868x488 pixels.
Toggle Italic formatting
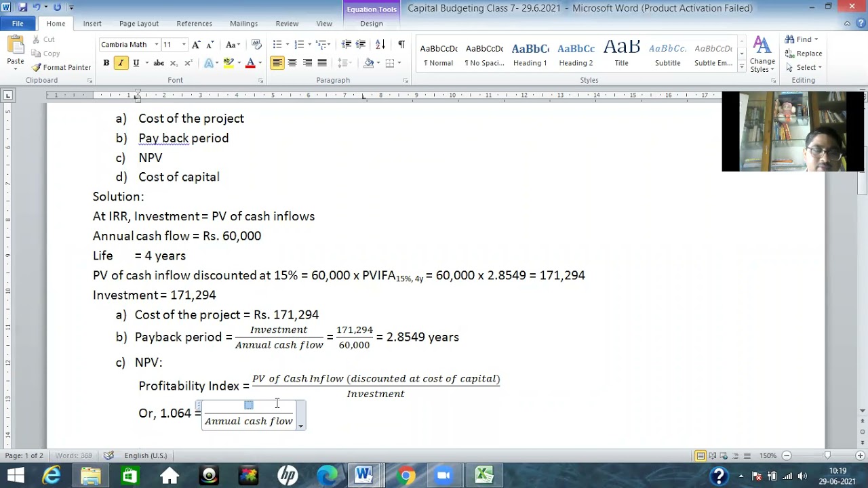point(121,63)
